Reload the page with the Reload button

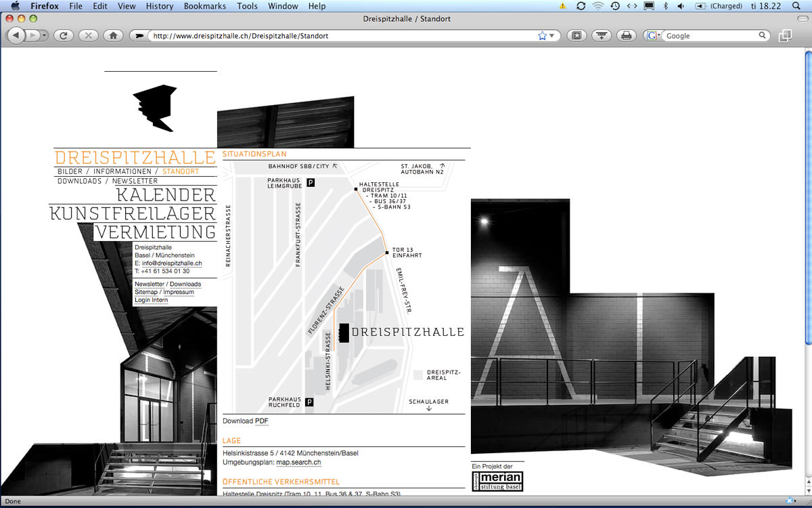pyautogui.click(x=63, y=35)
